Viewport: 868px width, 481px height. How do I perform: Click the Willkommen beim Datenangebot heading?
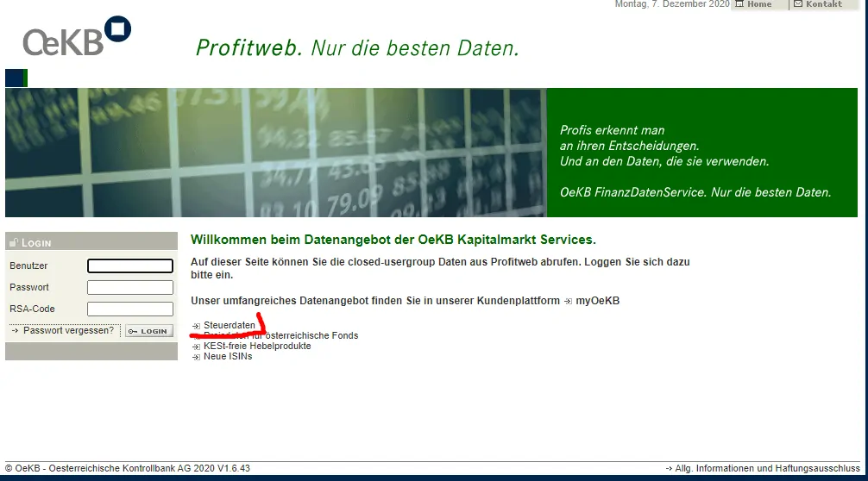(x=393, y=240)
